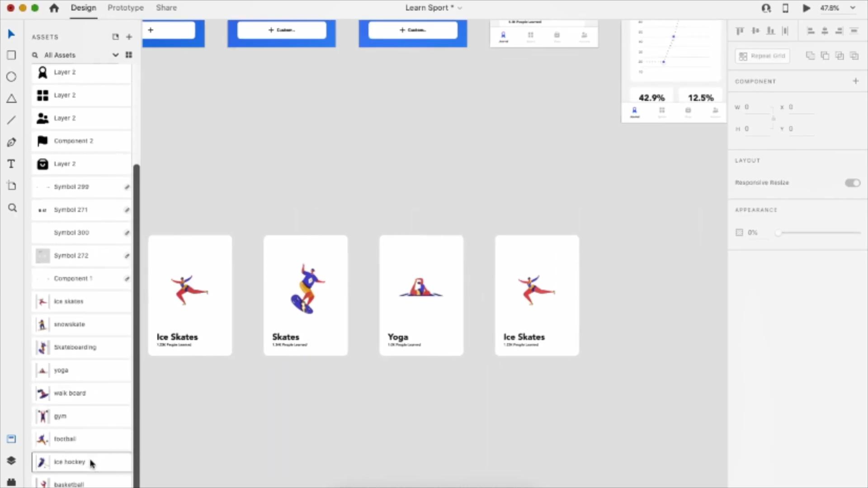Open the zoom percentage dropdown
The height and width of the screenshot is (488, 868).
click(x=853, y=8)
